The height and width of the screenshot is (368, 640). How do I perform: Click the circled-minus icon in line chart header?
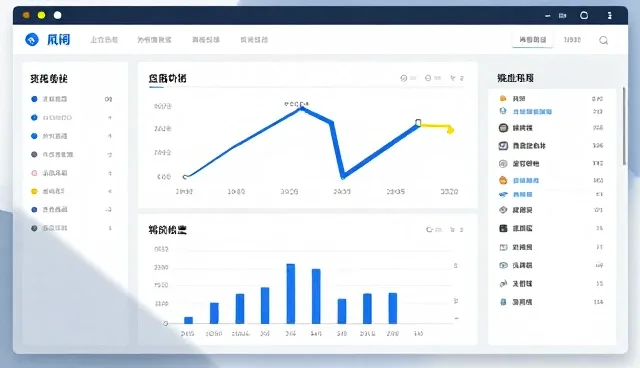pos(428,78)
